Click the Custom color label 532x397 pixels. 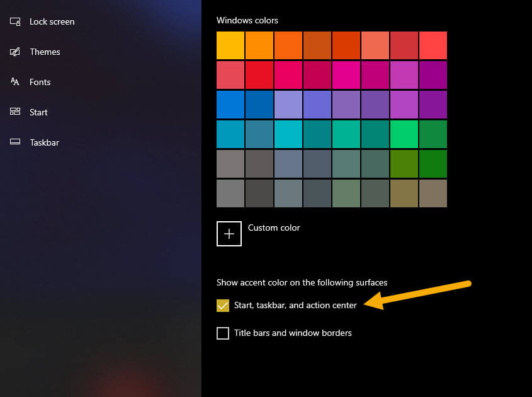pyautogui.click(x=274, y=227)
